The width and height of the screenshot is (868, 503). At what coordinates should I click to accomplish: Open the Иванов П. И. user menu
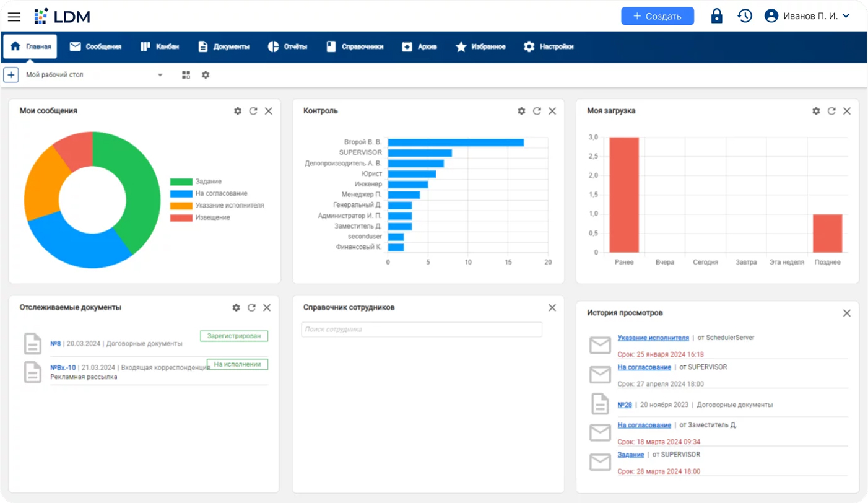(807, 16)
